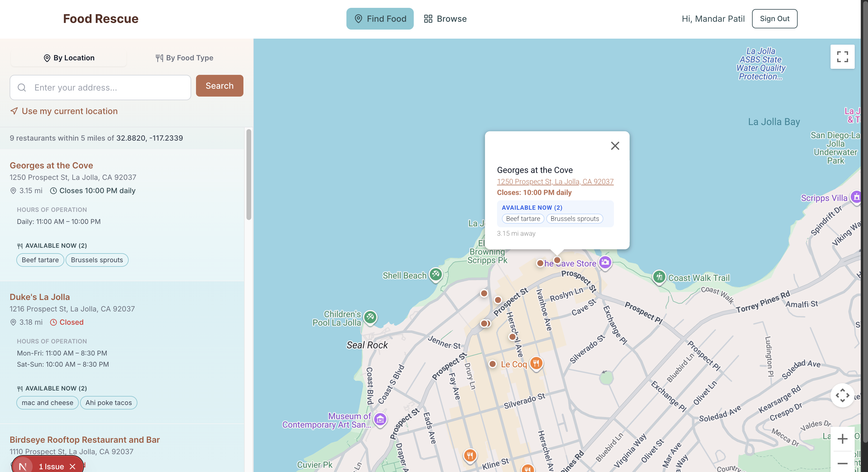868x472 pixels.
Task: Switch to the By Food Type tab
Action: (184, 58)
